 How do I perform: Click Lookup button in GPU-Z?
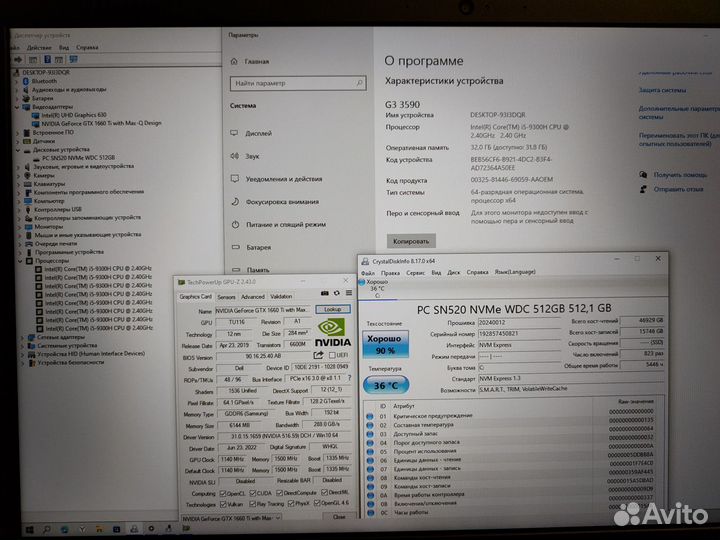pyautogui.click(x=333, y=309)
